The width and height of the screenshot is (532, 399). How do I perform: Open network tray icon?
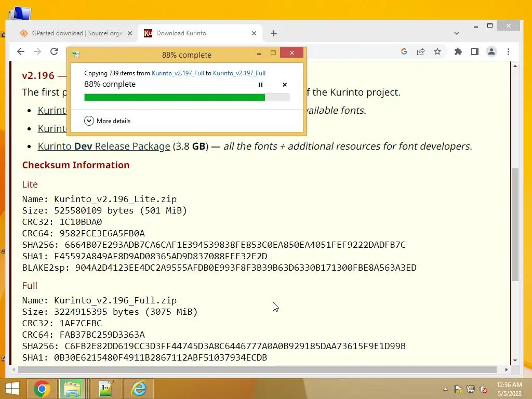pos(471,389)
